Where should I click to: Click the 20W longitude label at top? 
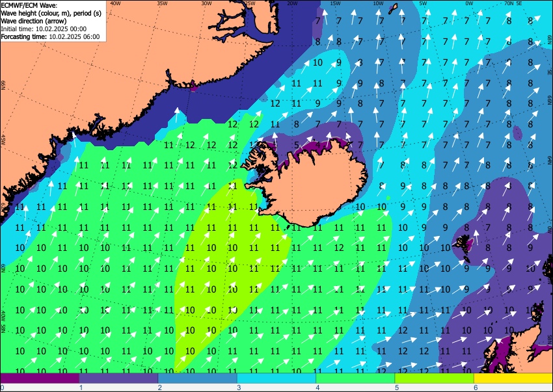point(292,3)
